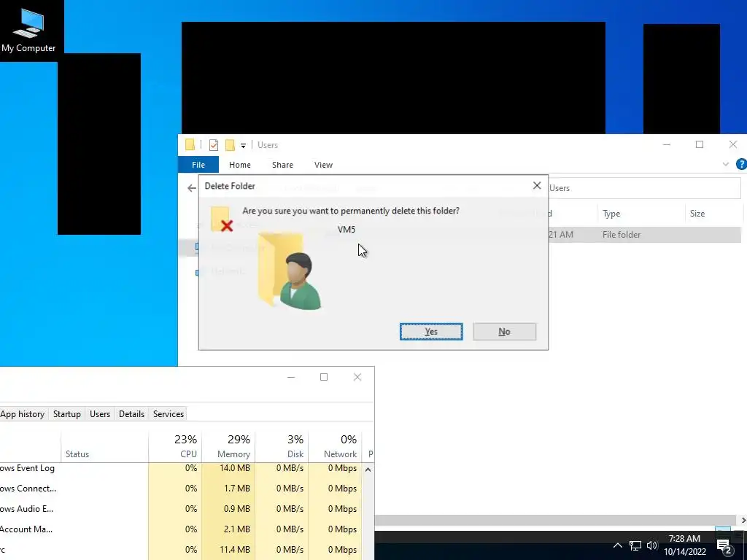747x560 pixels.
Task: Click the Explorer horizontal scrollbar
Action: click(555, 520)
